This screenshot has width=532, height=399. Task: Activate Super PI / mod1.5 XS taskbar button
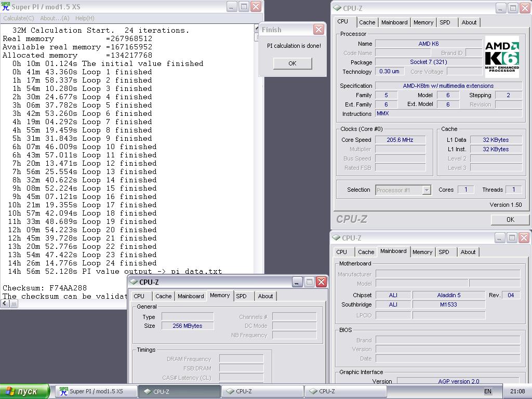[x=95, y=391]
